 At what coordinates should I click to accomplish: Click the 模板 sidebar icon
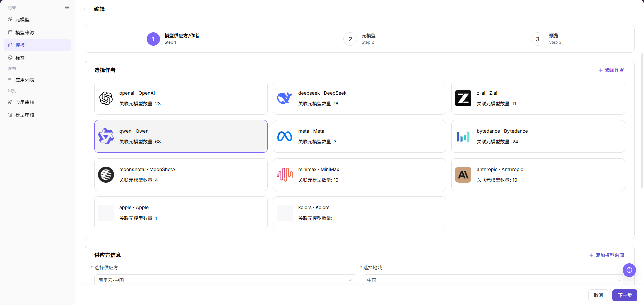tap(10, 45)
